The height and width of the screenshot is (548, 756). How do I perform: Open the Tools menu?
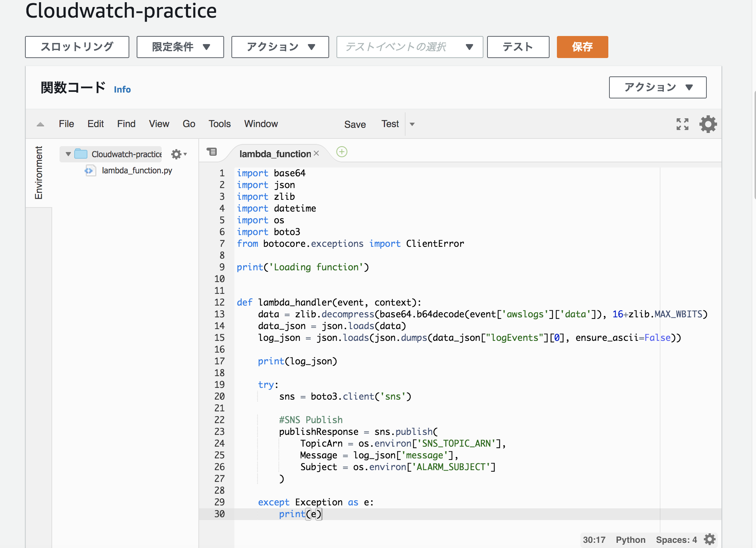(219, 124)
